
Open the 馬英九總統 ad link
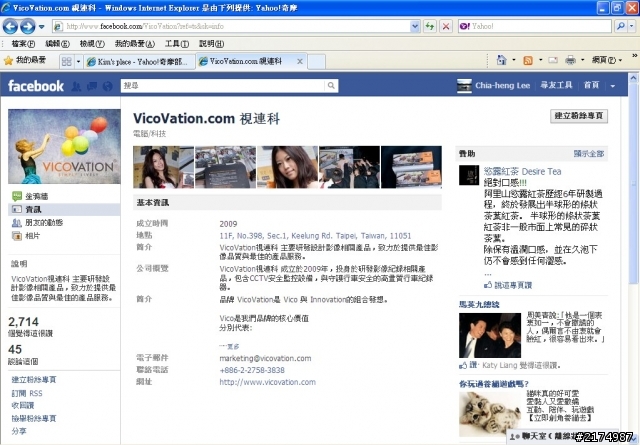click(479, 305)
